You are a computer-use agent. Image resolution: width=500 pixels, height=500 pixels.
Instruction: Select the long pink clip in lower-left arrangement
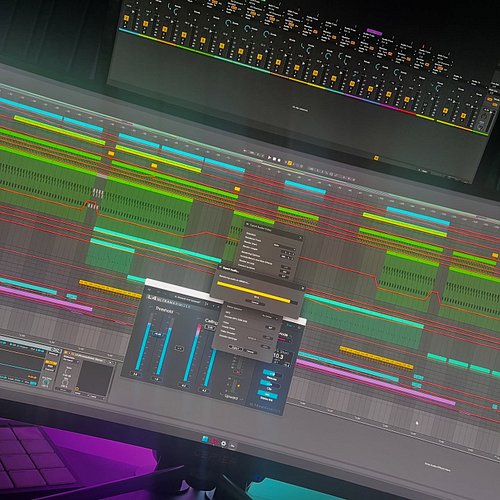click(x=46, y=298)
